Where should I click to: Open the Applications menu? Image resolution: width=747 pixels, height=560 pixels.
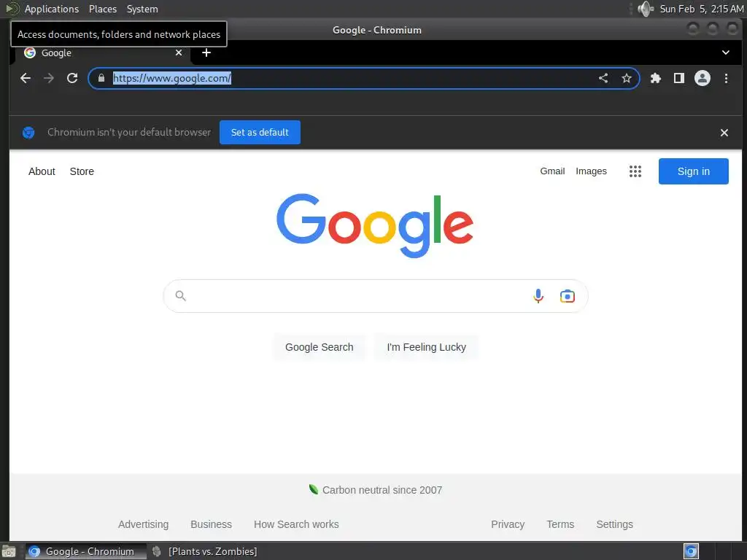[52, 9]
